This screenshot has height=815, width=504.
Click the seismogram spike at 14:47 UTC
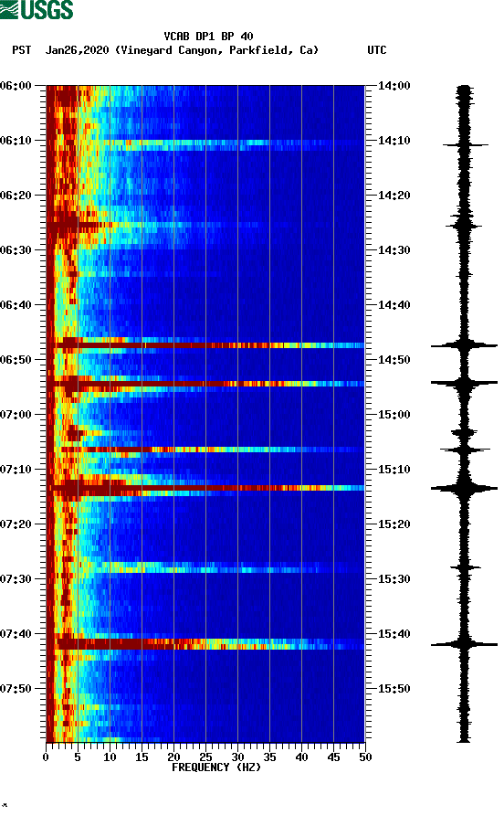[x=464, y=345]
